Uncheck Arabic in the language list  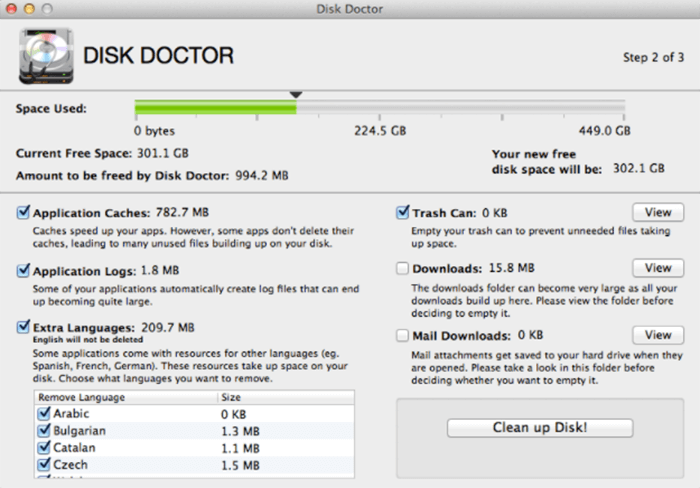pyautogui.click(x=44, y=413)
